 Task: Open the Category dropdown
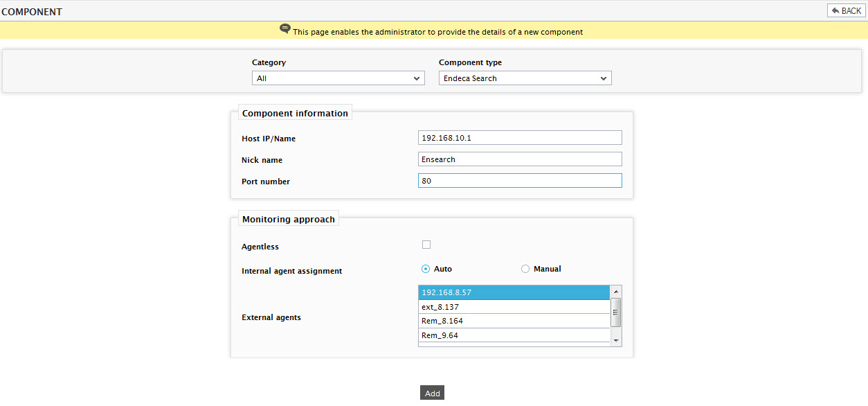(338, 78)
